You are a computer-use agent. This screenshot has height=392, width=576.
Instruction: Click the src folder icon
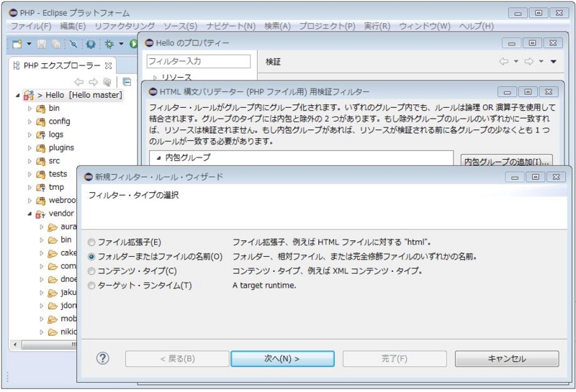(40, 162)
